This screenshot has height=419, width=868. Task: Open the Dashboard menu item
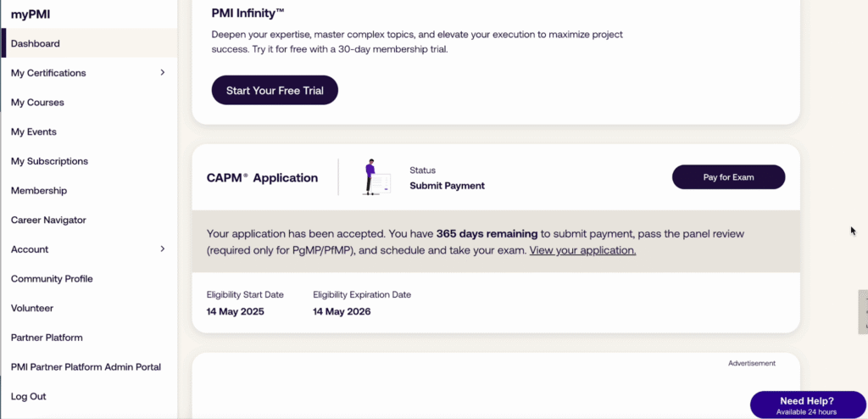click(36, 43)
